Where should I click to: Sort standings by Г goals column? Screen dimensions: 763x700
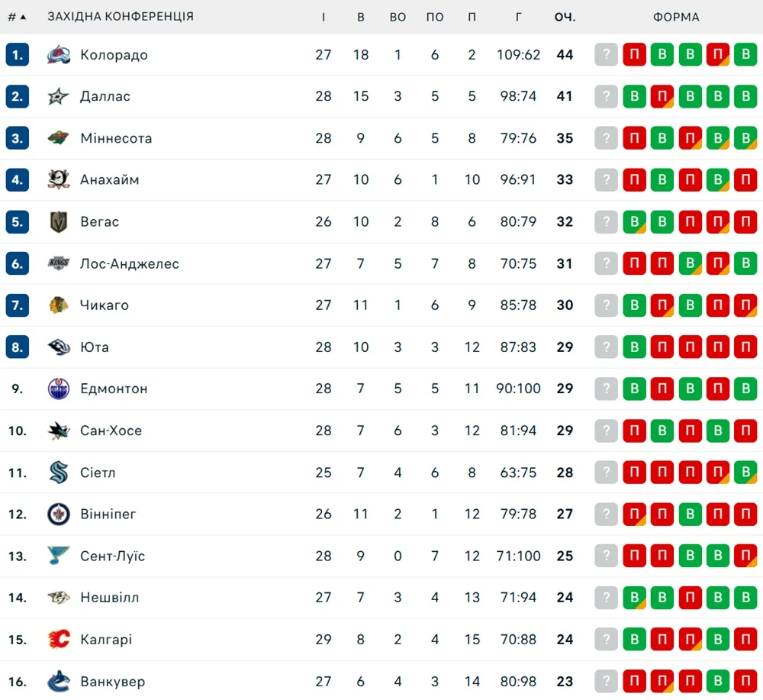[x=518, y=17]
